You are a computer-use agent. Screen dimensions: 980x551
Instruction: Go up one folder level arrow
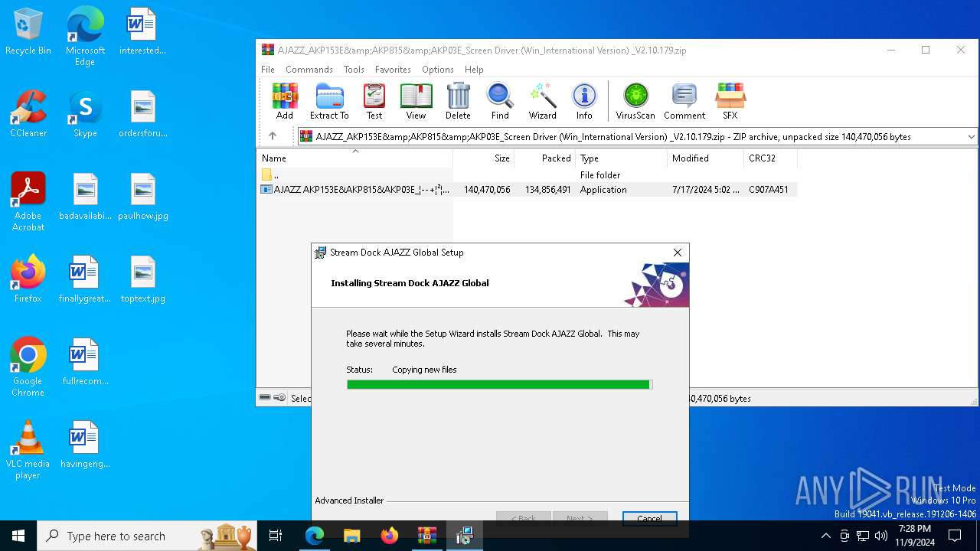click(x=273, y=136)
